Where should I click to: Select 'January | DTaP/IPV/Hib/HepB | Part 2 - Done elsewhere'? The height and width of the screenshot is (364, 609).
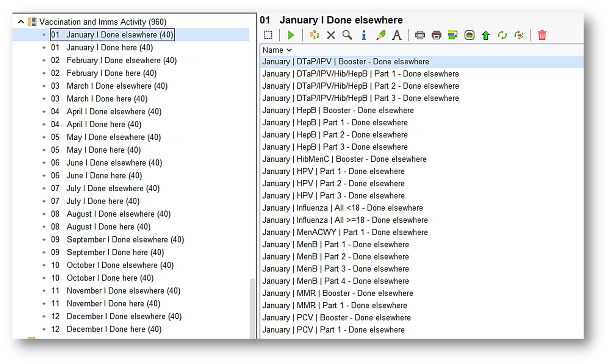(x=361, y=86)
